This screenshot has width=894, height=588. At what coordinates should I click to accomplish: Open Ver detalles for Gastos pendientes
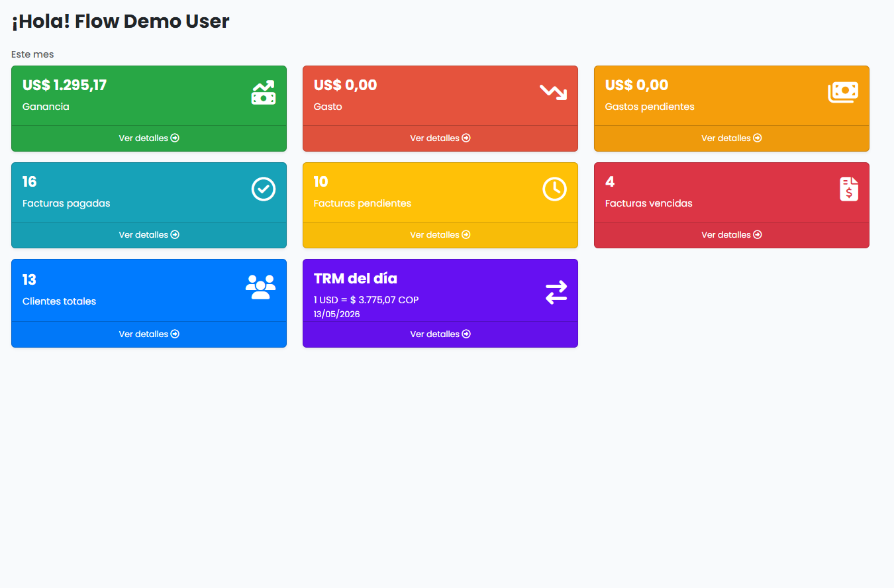tap(732, 138)
